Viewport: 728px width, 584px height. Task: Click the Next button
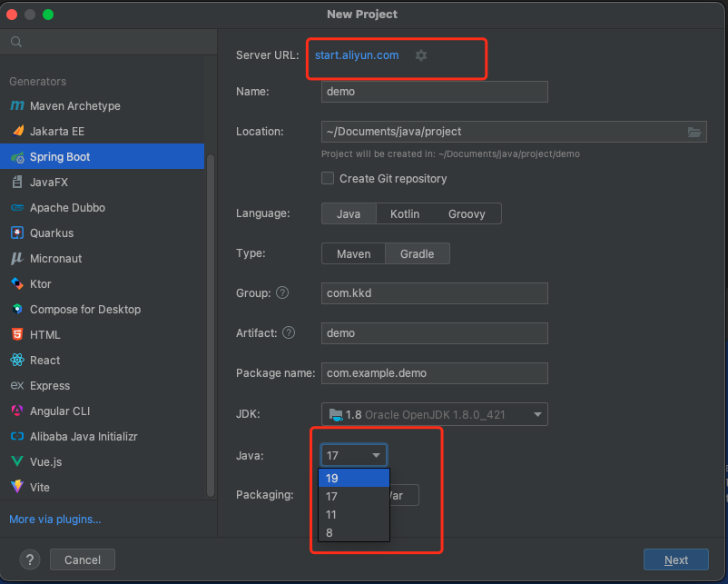(x=676, y=559)
